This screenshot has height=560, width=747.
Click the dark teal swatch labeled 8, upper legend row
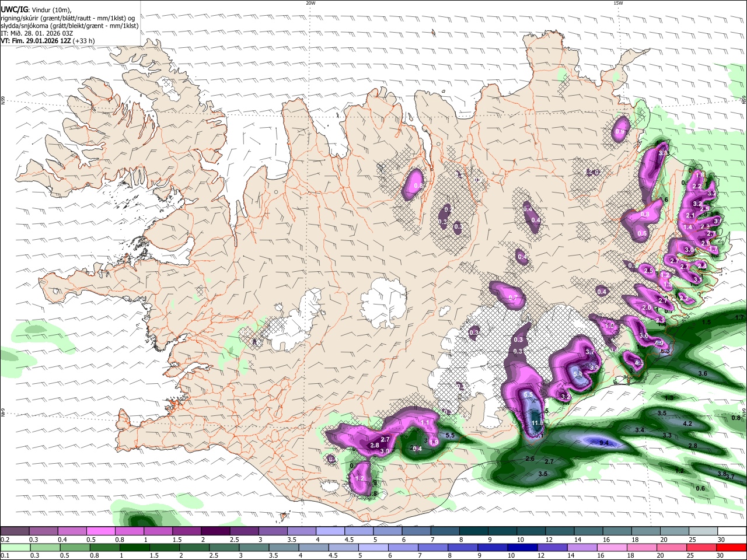[x=473, y=531]
